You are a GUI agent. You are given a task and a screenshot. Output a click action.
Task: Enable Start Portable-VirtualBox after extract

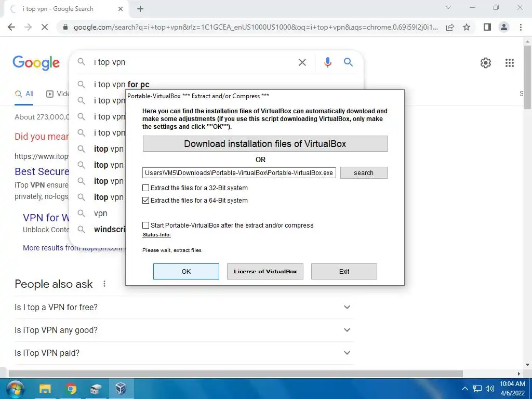(x=145, y=225)
